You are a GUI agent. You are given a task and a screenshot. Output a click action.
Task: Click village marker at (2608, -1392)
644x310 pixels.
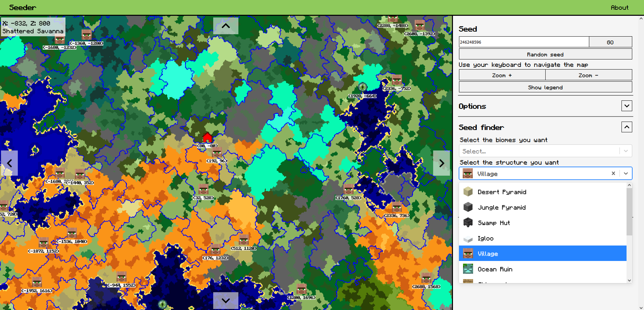tap(420, 25)
